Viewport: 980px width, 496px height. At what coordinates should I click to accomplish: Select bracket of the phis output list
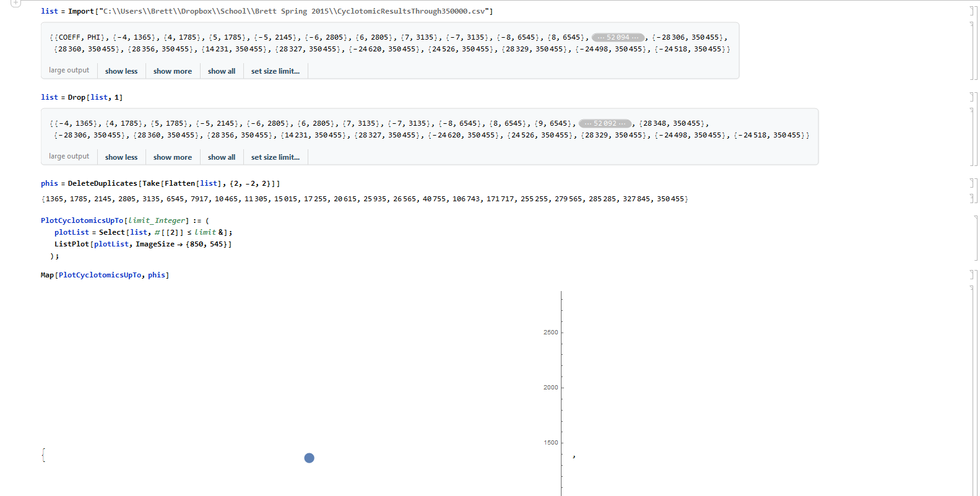tap(972, 199)
